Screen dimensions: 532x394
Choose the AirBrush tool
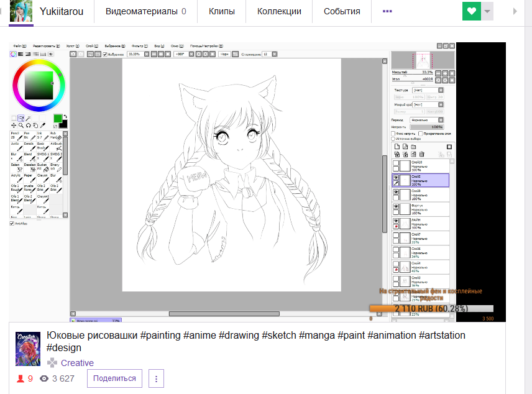click(56, 146)
